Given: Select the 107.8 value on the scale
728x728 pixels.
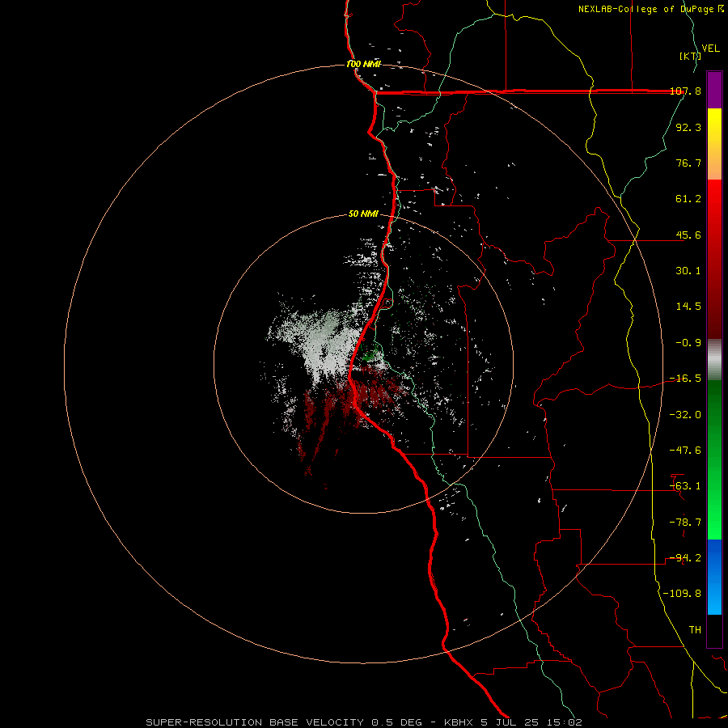Looking at the screenshot, I should pyautogui.click(x=685, y=91).
